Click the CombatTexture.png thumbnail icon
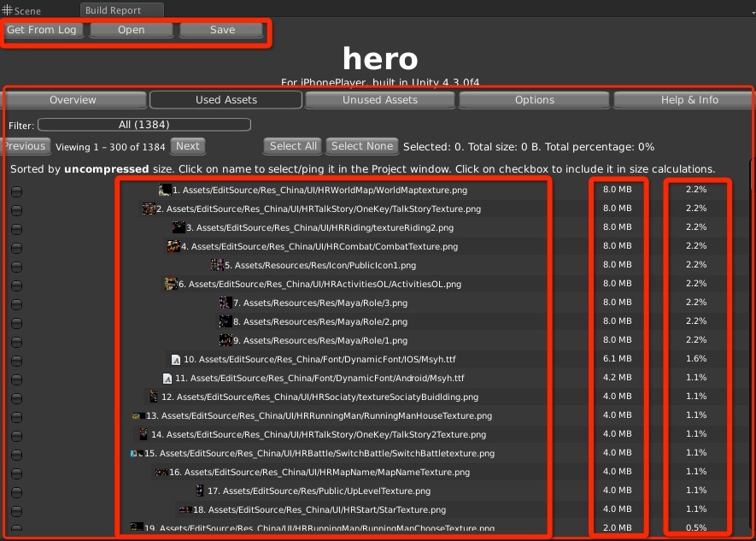This screenshot has height=541, width=756. click(x=173, y=246)
